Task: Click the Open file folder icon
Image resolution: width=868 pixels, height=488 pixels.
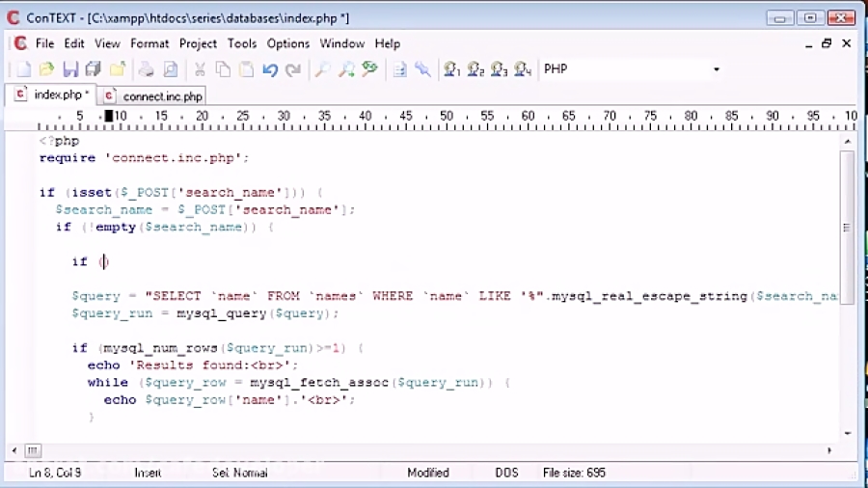Action: coord(47,69)
